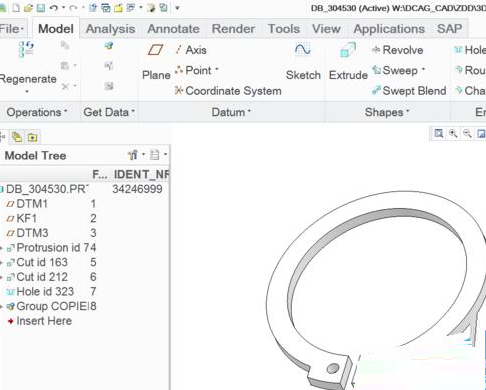Click the Coordinate System datum tool
Viewport: 486px width, 390px height.
pos(228,91)
